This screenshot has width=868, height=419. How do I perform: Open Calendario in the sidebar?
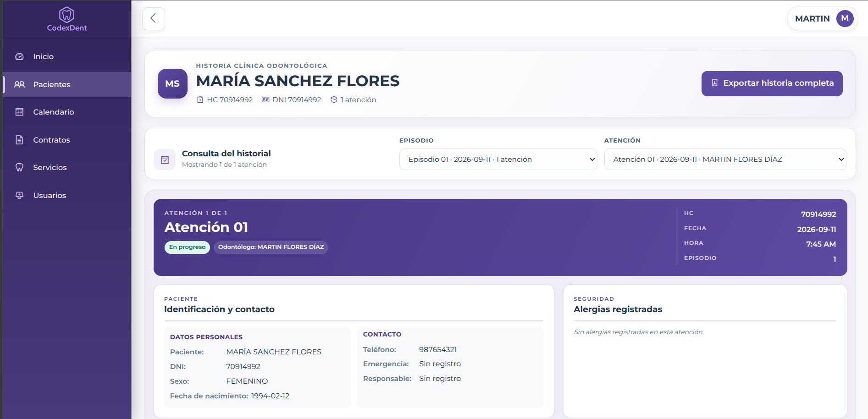click(67, 112)
